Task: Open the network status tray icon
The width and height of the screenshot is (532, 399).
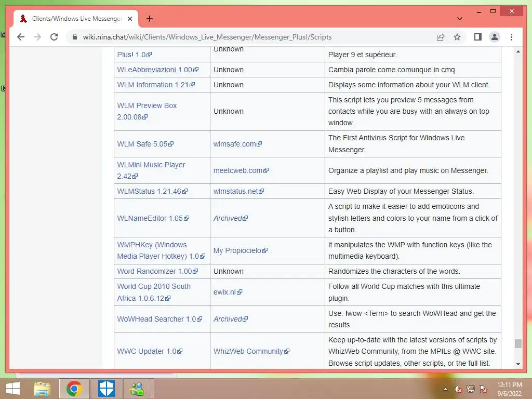Action: point(471,389)
